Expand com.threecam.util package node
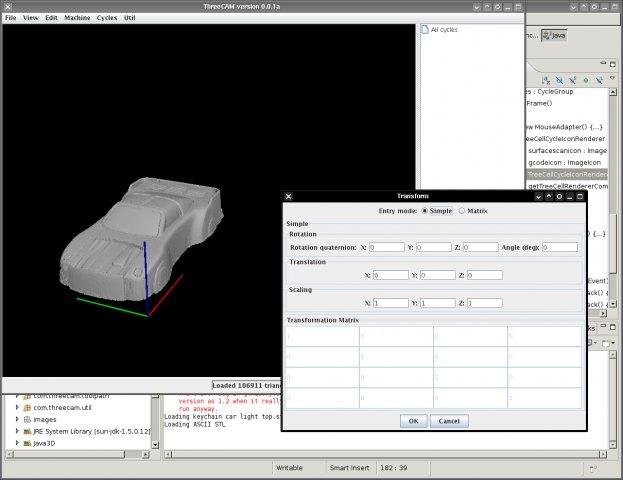The width and height of the screenshot is (623, 480). (17, 407)
